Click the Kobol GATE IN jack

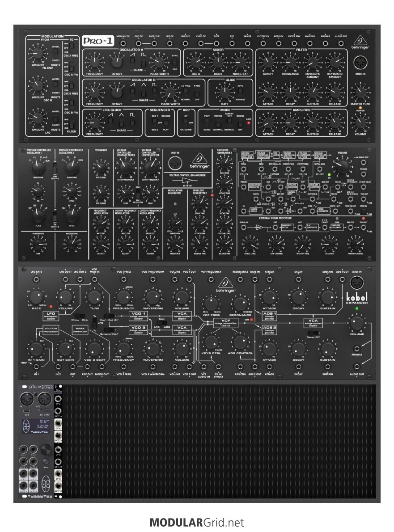tap(254, 279)
